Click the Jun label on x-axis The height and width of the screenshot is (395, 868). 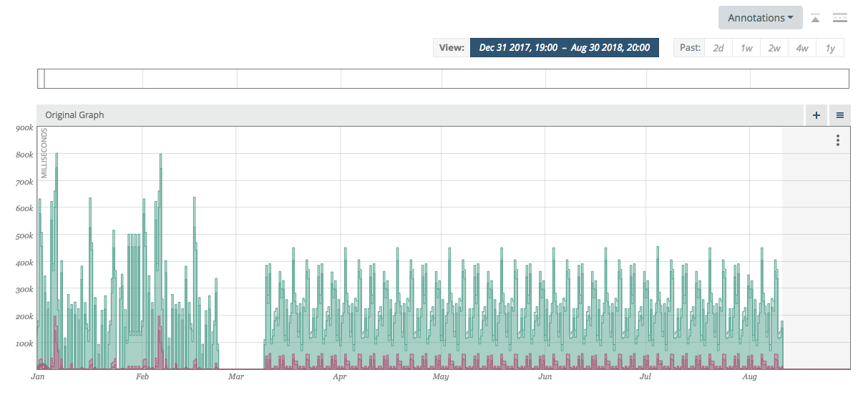(545, 376)
